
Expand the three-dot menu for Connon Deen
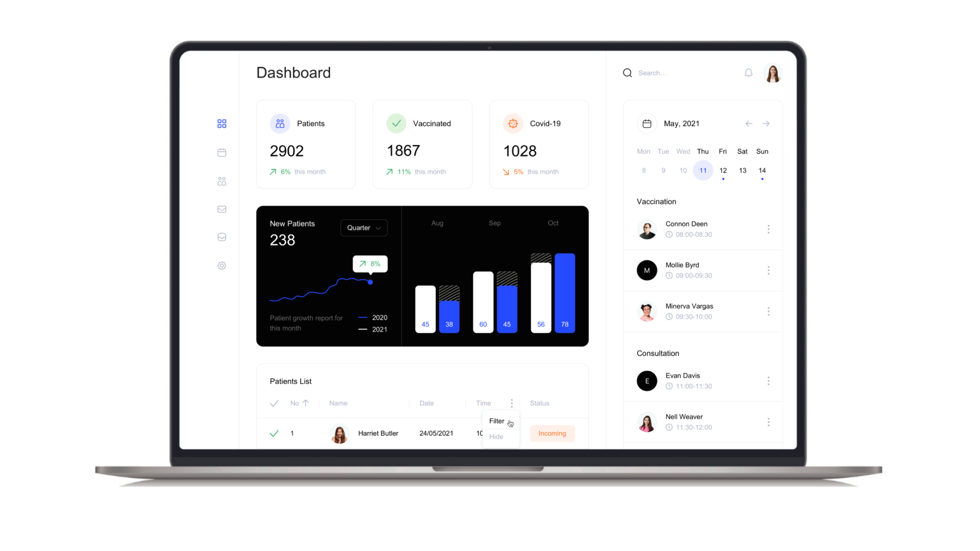[x=767, y=229]
